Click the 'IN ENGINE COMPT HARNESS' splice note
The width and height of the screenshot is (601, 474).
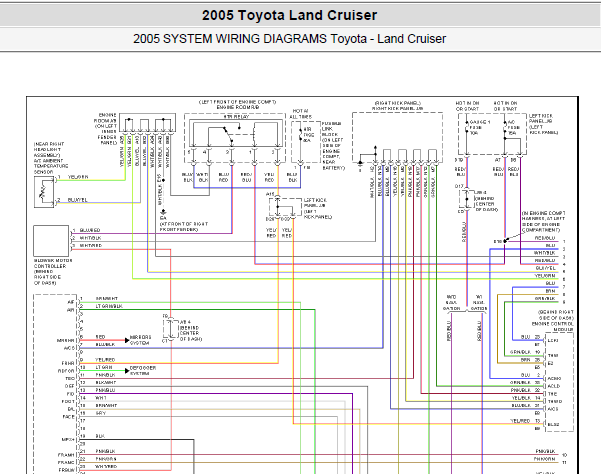click(544, 221)
